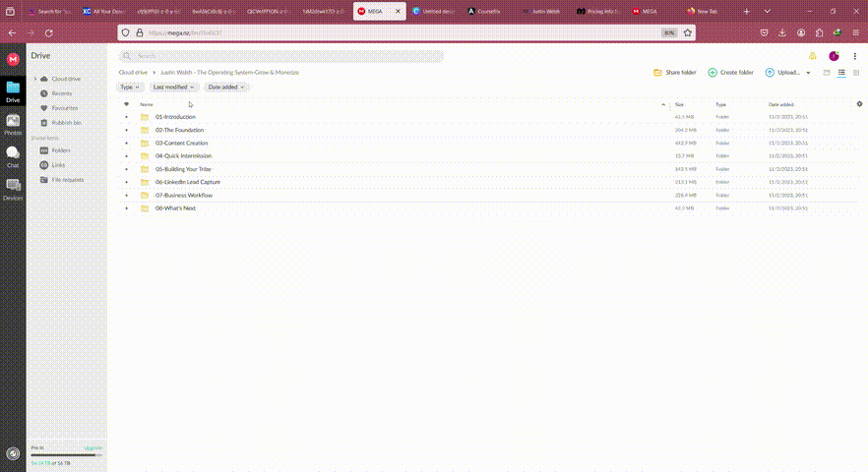Viewport: 868px width, 472px height.
Task: Click the Share folder button
Action: [x=675, y=73]
